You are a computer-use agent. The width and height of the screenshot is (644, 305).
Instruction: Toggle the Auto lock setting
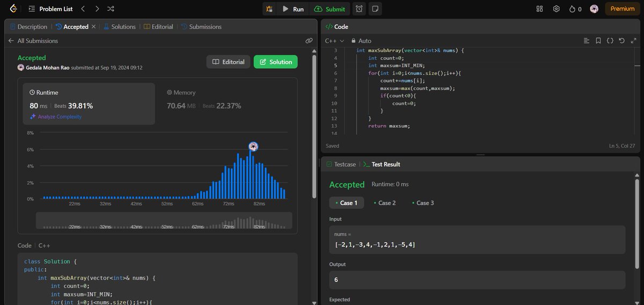(361, 40)
